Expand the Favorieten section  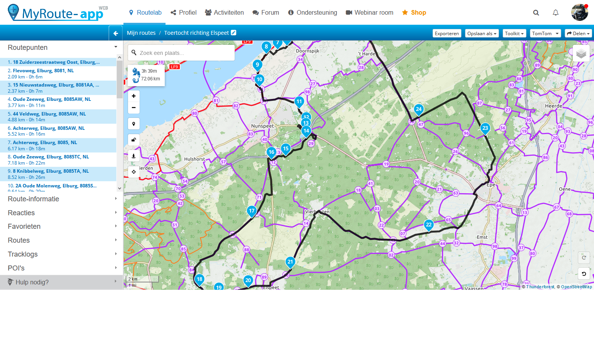(x=61, y=226)
